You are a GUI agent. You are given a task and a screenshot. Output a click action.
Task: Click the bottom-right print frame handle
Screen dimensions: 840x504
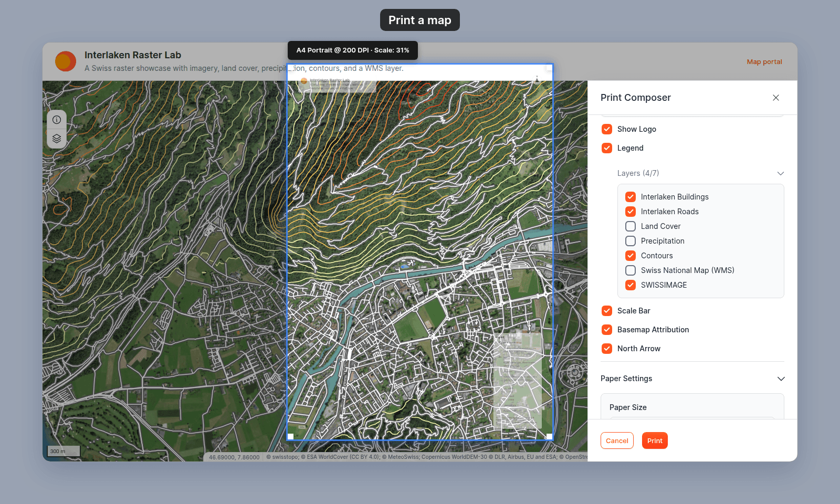(x=550, y=437)
